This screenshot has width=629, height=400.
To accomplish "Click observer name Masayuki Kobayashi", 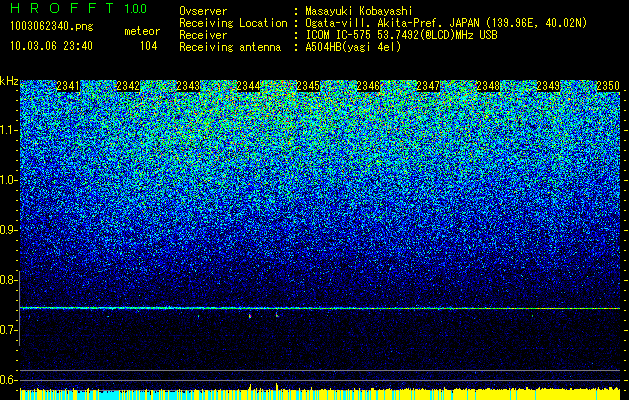I will point(359,11).
